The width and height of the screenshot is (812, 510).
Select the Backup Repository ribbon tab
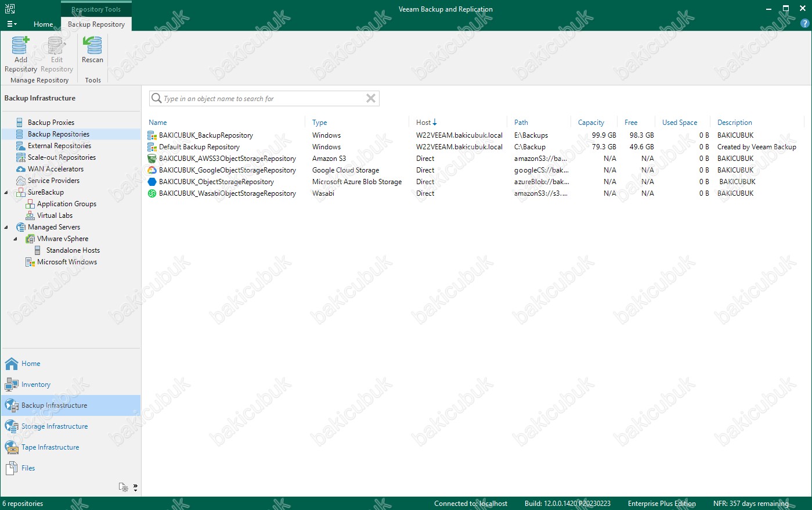click(x=96, y=24)
